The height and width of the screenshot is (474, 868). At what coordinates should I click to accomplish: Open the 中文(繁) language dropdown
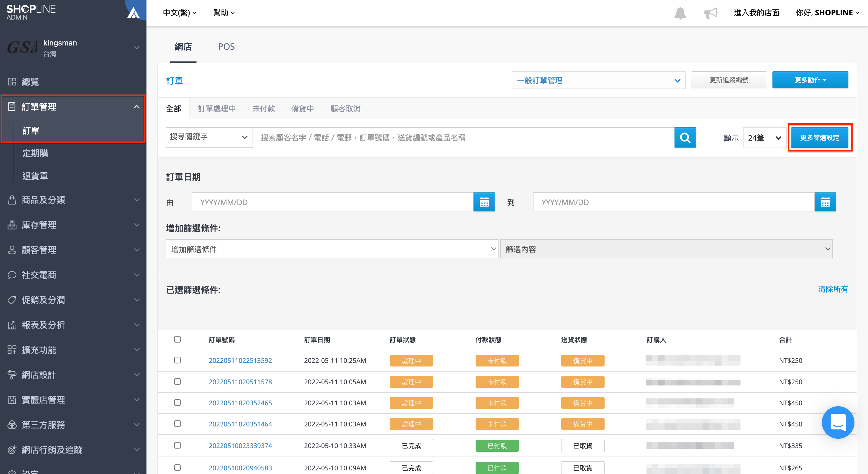tap(180, 13)
